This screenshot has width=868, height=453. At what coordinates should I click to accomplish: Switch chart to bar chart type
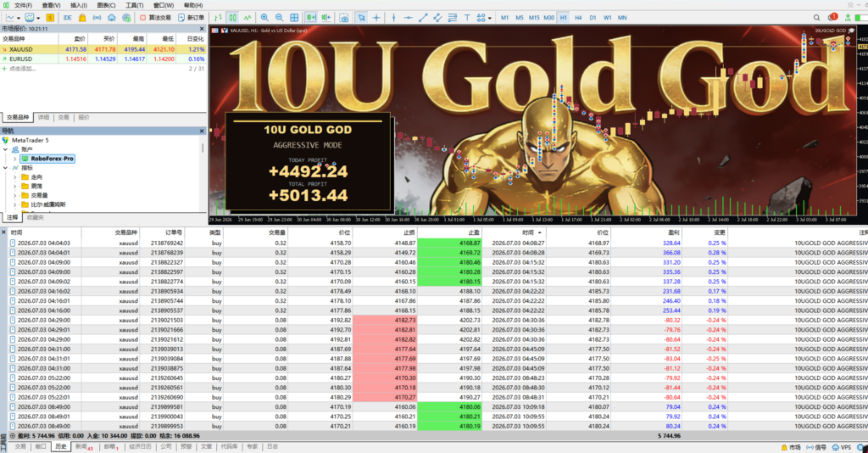(x=218, y=18)
